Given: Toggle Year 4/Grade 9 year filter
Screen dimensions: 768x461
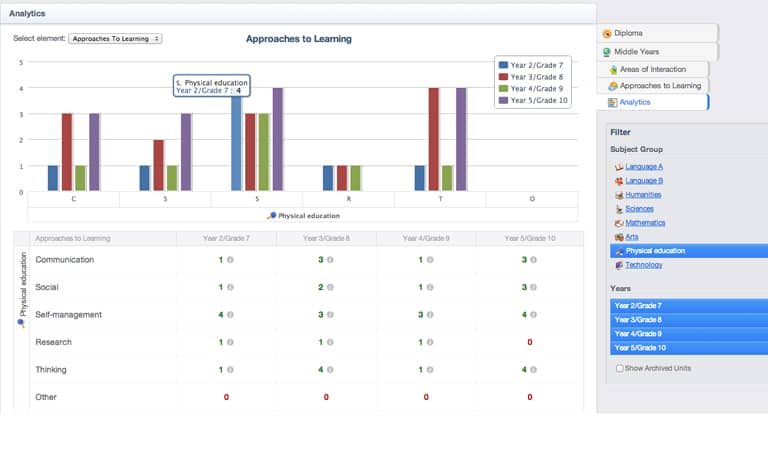Looking at the screenshot, I should point(689,334).
